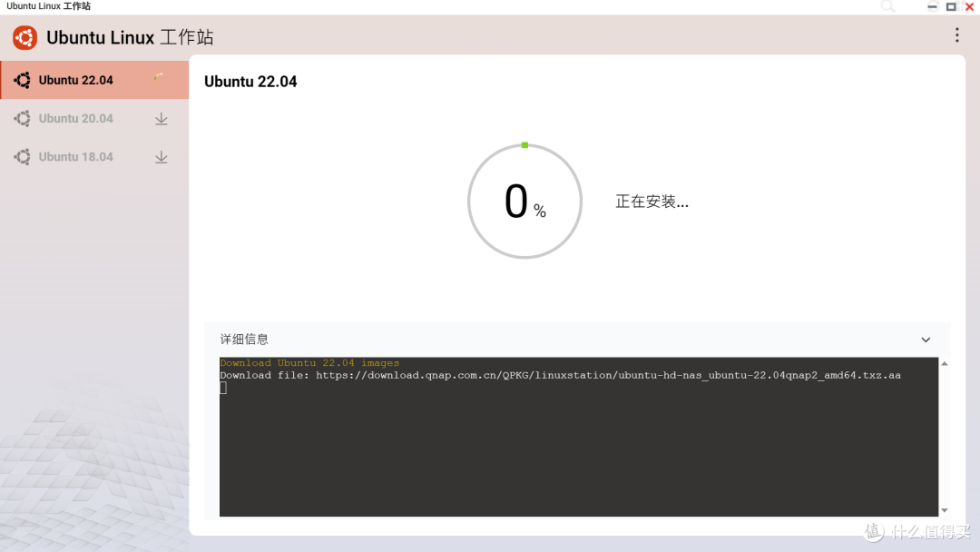Click the 'Download Ubuntu 22.04 images' log line

click(309, 362)
